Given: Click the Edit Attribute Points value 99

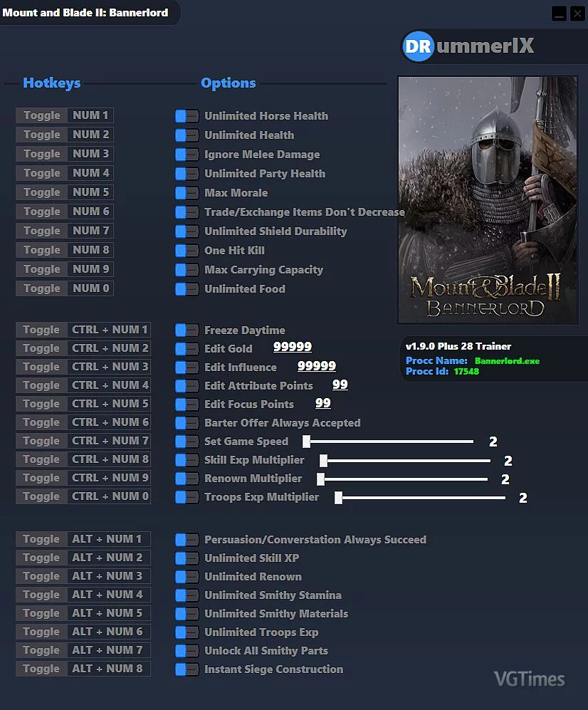Looking at the screenshot, I should (x=340, y=385).
